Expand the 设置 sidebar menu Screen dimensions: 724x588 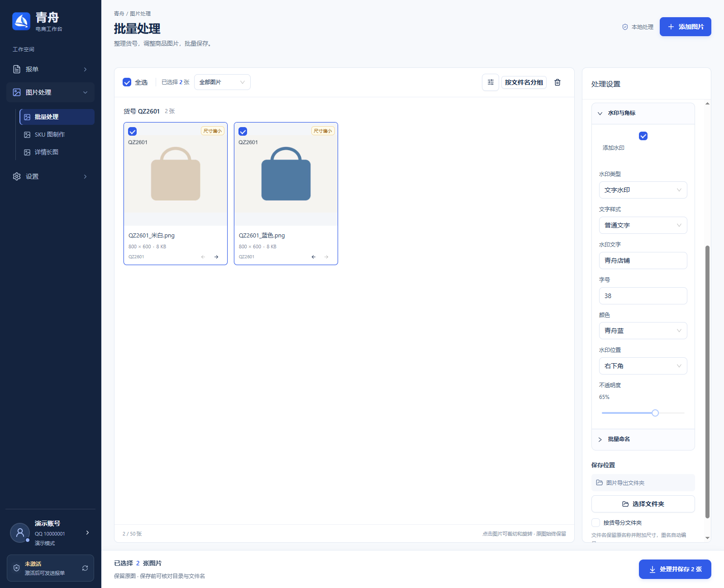click(x=51, y=176)
